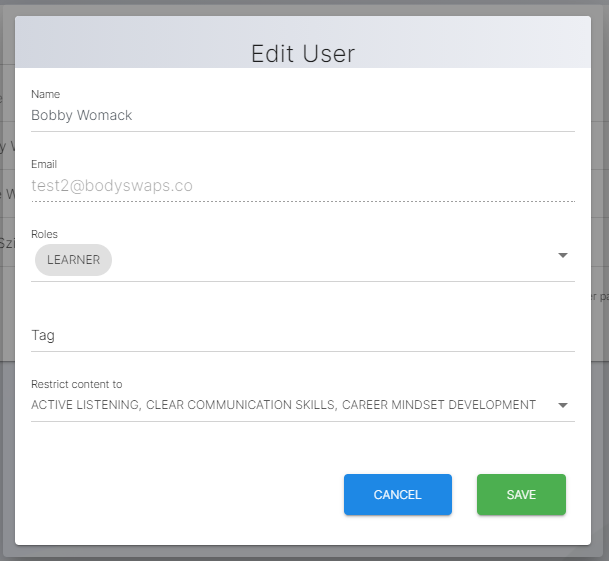Click the CAREER MINDSET DEVELOPMENT text
Screen dimensions: 609x561
pos(439,405)
